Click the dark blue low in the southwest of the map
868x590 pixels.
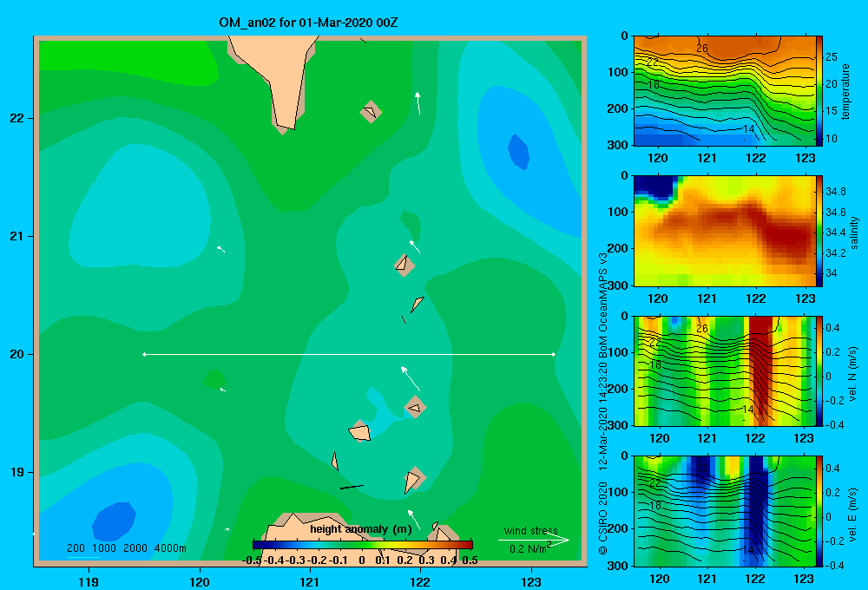[114, 521]
